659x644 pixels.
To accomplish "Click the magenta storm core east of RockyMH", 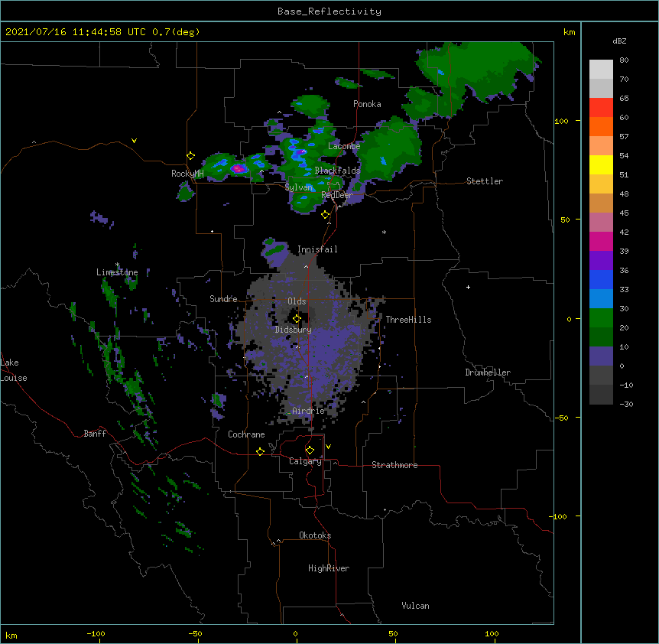I will tap(238, 169).
